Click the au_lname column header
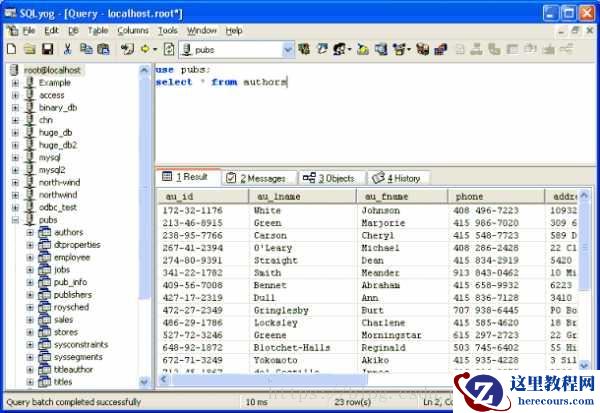600x413 pixels. click(302, 197)
